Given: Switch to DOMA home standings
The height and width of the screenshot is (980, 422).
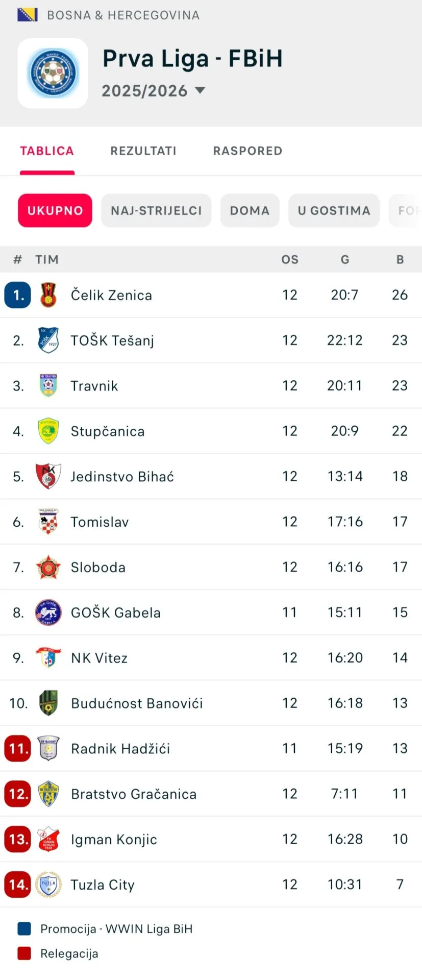Looking at the screenshot, I should [x=250, y=210].
